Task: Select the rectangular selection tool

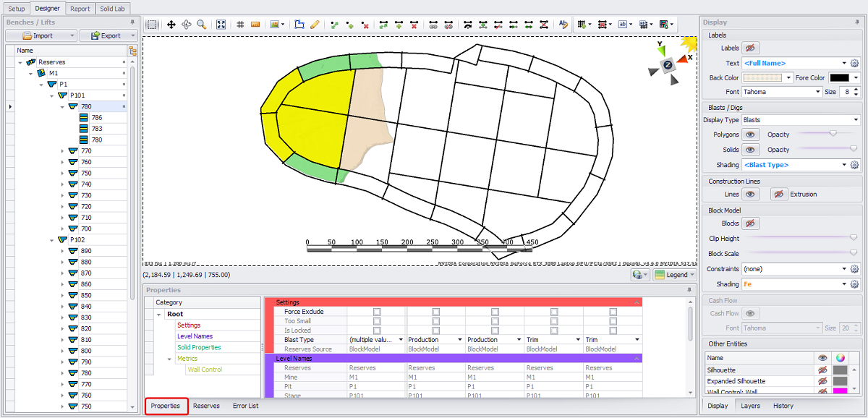Action: 152,25
